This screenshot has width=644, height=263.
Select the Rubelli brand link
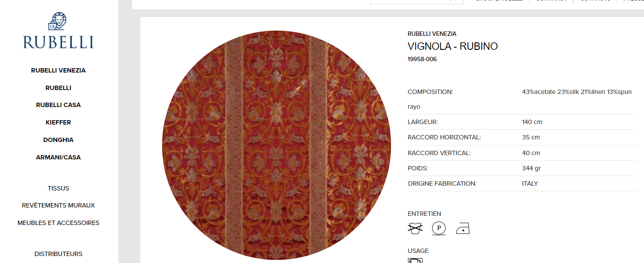(x=58, y=88)
